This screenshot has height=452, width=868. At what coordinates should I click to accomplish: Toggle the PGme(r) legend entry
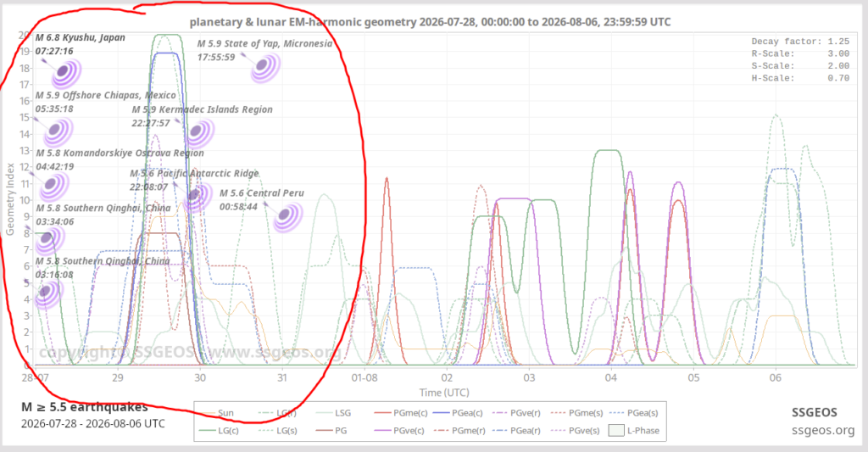pos(459,431)
